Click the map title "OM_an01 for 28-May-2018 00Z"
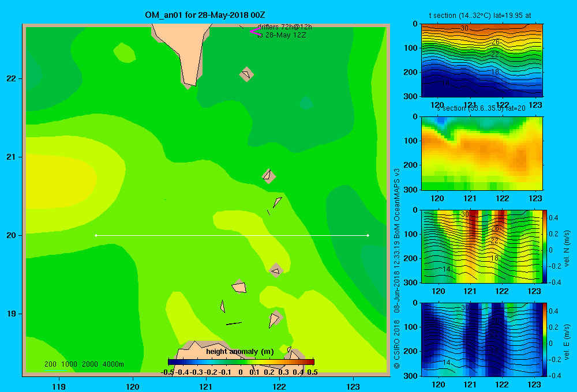This screenshot has width=577, height=392. pyautogui.click(x=205, y=16)
